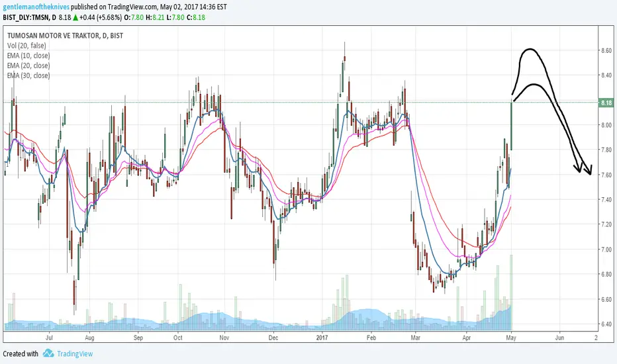
Task: Click the Jul date axis label
Action: pos(49,338)
